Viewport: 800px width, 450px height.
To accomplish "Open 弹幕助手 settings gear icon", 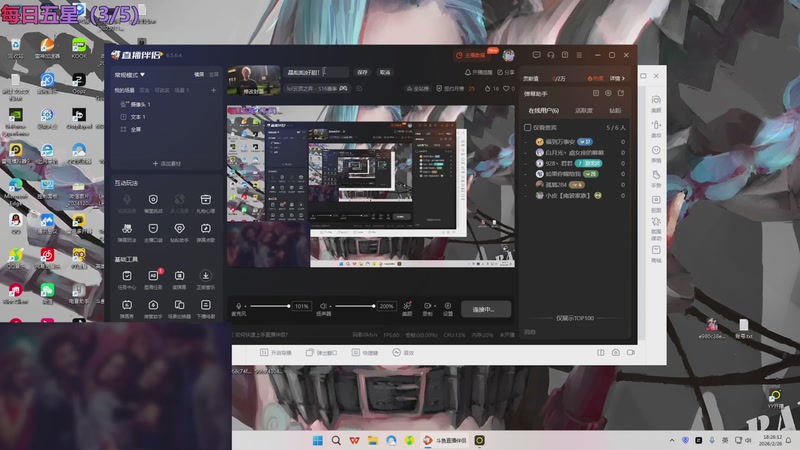I will [x=608, y=93].
